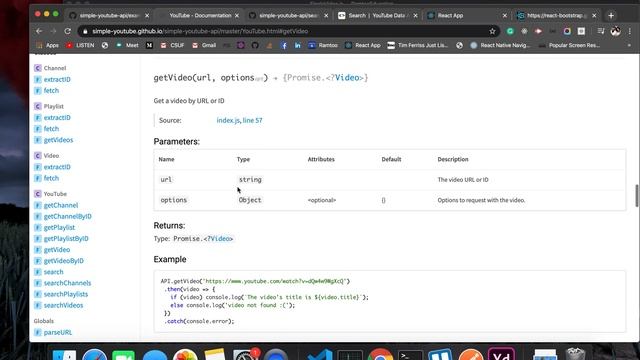The height and width of the screenshot is (360, 640).
Task: Open the Playlist class in the sidebar
Action: (x=54, y=107)
